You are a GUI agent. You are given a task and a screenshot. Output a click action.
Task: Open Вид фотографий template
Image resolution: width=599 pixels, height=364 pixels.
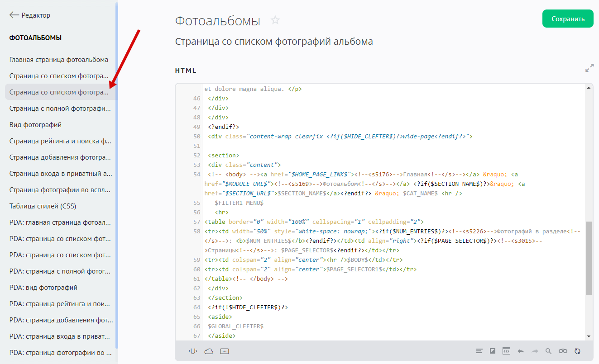[36, 125]
